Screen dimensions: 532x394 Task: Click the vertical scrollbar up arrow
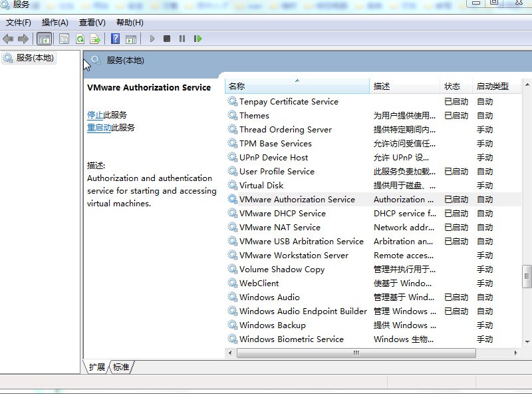coord(527,84)
